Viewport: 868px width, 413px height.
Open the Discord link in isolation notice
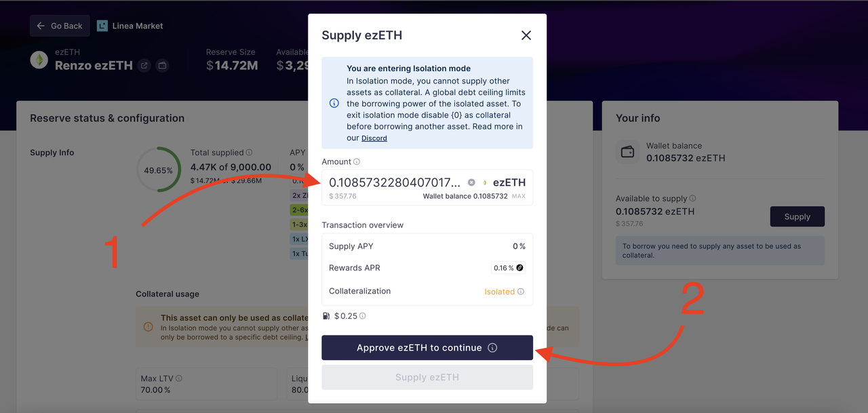tap(374, 138)
